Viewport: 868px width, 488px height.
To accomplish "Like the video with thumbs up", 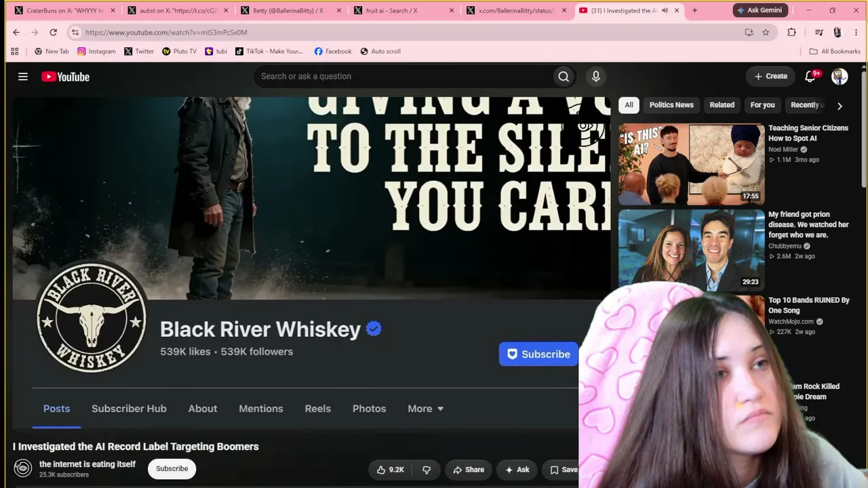I will pyautogui.click(x=390, y=470).
